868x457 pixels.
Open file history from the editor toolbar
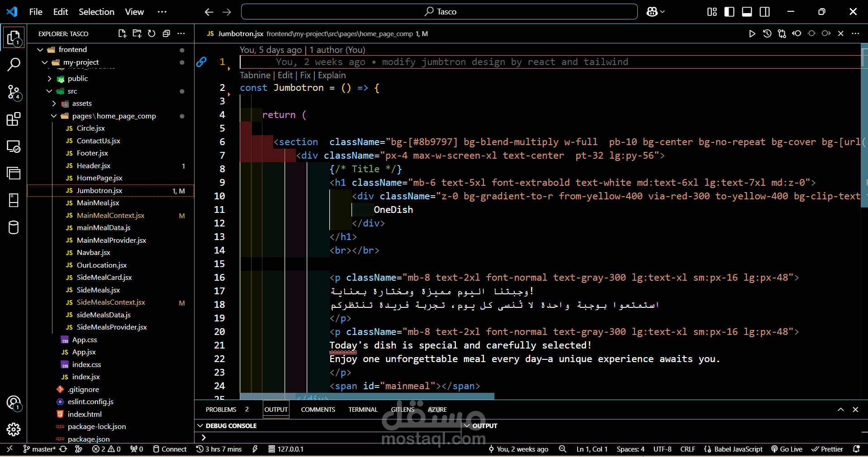point(767,33)
